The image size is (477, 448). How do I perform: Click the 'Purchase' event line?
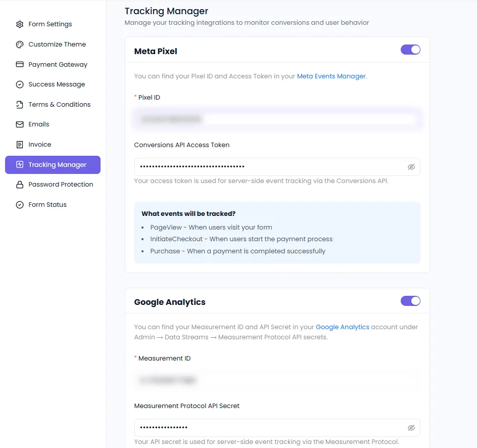tap(237, 251)
